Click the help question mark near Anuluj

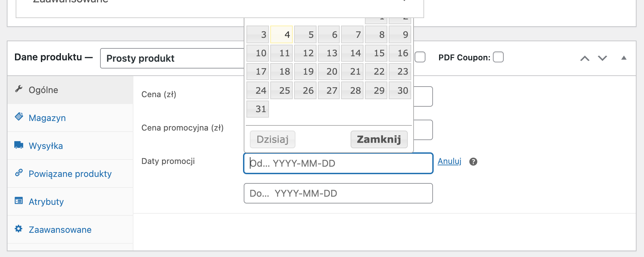tap(473, 162)
